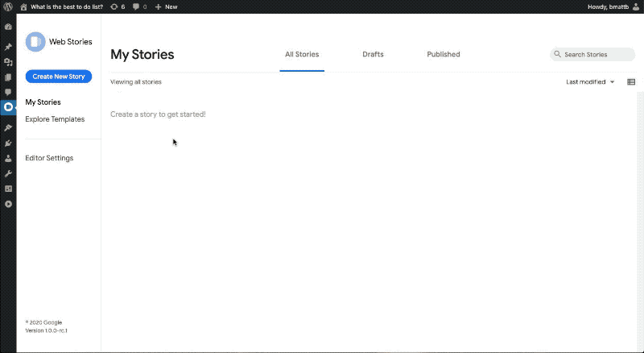Focus the Search Stories input field
The image size is (644, 353).
(592, 54)
